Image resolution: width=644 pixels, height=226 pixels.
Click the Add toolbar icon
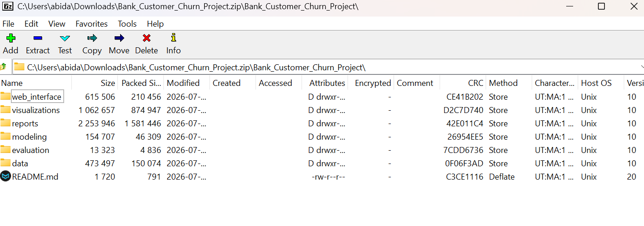point(11,38)
